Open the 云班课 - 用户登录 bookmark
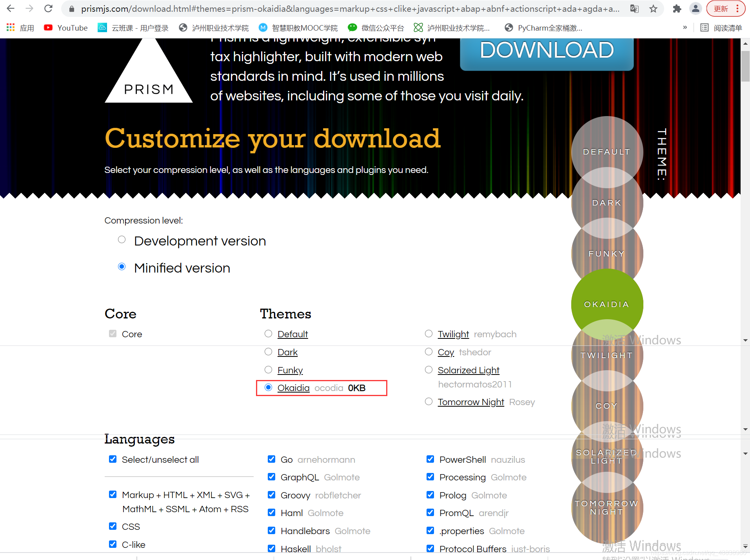Viewport: 750px width, 560px height. (133, 28)
